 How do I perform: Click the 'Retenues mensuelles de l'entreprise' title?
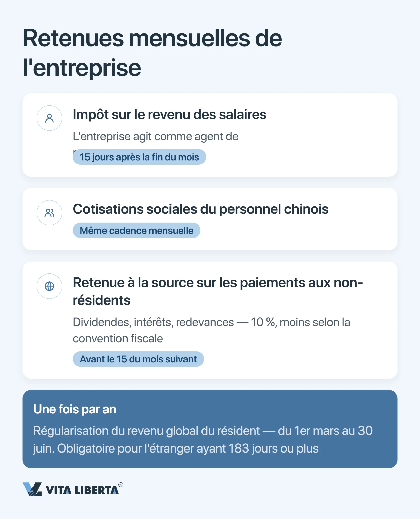click(152, 53)
